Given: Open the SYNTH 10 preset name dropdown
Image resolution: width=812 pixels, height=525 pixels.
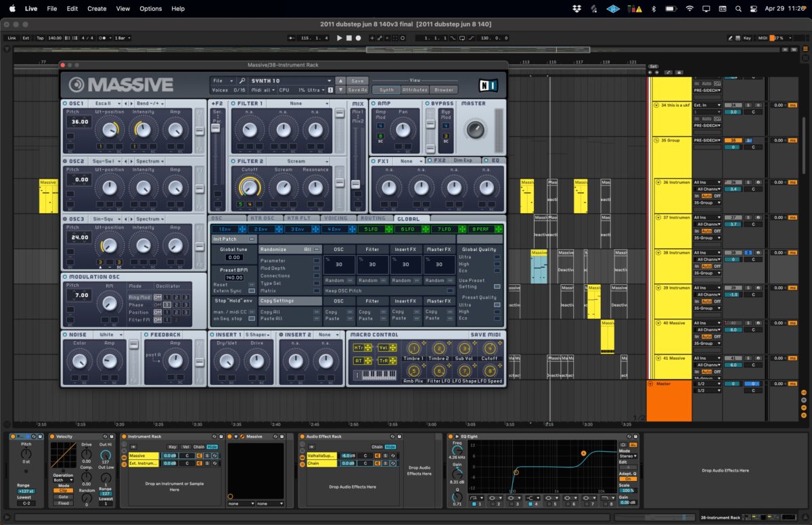Looking at the screenshot, I should pyautogui.click(x=292, y=81).
